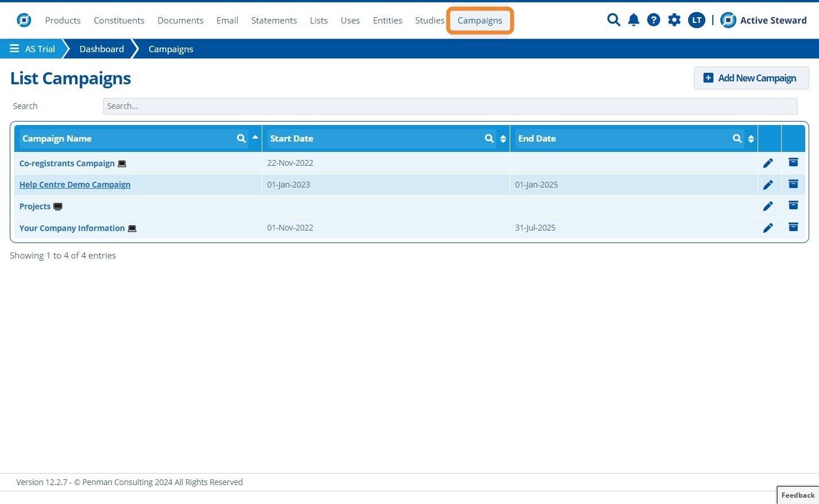The width and height of the screenshot is (819, 504).
Task: Click the laptop icon beside Your Company Information
Action: (x=132, y=229)
